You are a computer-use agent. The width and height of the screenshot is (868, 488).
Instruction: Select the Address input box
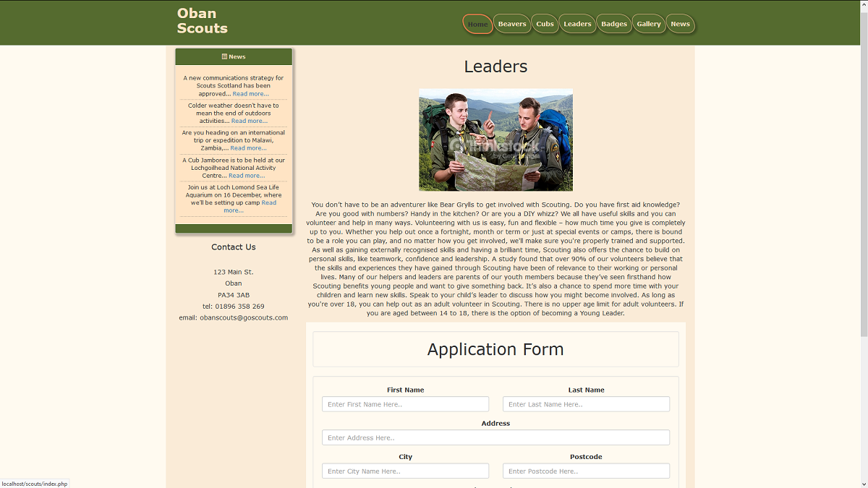point(495,437)
